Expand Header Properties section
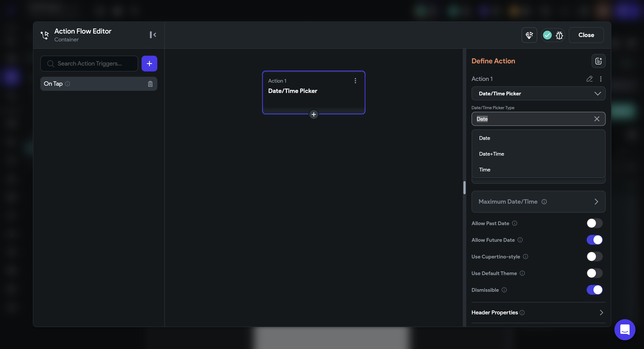This screenshot has width=644, height=349. coord(538,312)
